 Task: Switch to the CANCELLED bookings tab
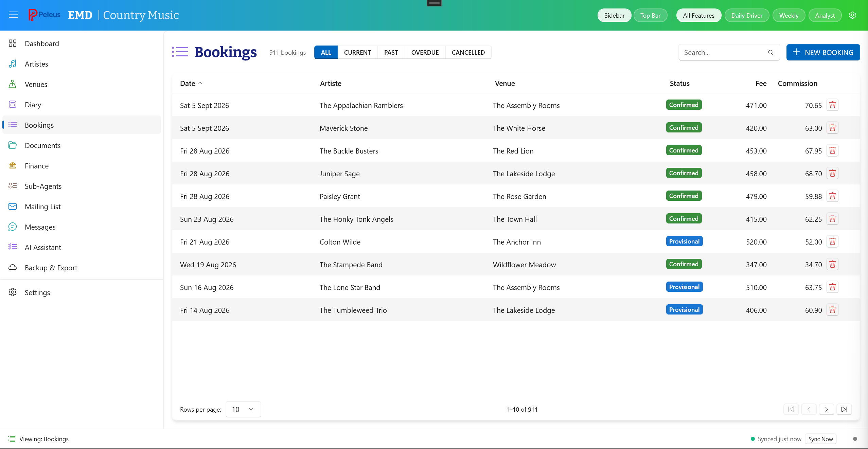468,52
